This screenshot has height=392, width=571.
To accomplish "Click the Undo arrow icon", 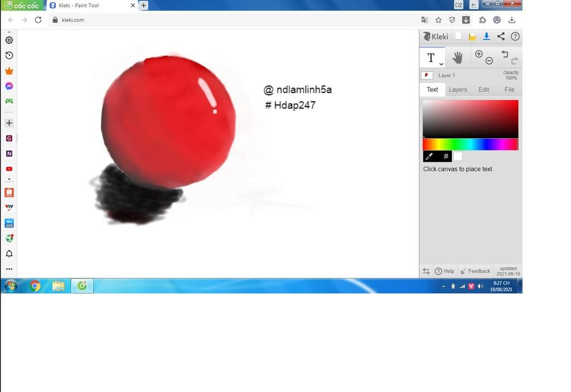I will tap(505, 54).
